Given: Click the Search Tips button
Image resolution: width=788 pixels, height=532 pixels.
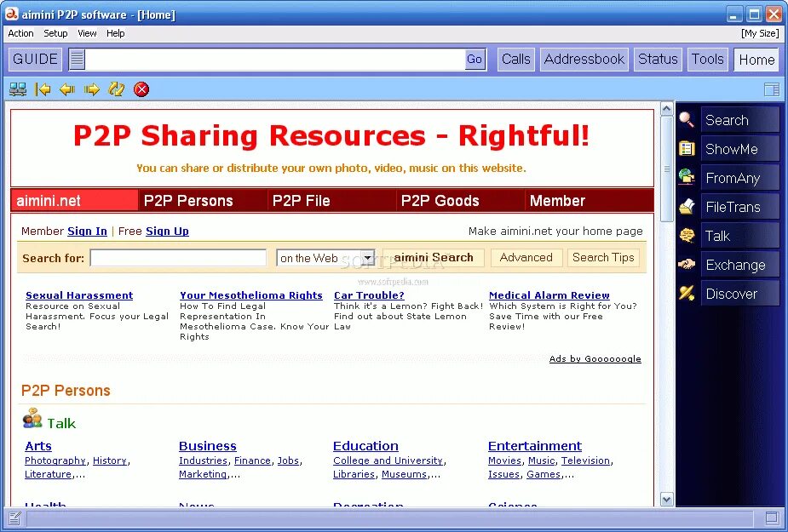Looking at the screenshot, I should click(603, 258).
